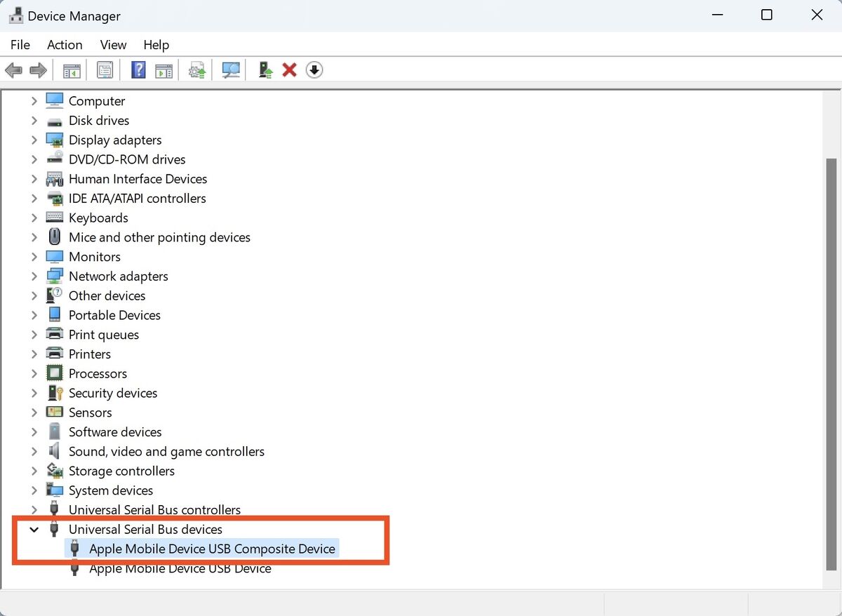Click the Apple Mobile Device USB Device plug icon

[74, 568]
